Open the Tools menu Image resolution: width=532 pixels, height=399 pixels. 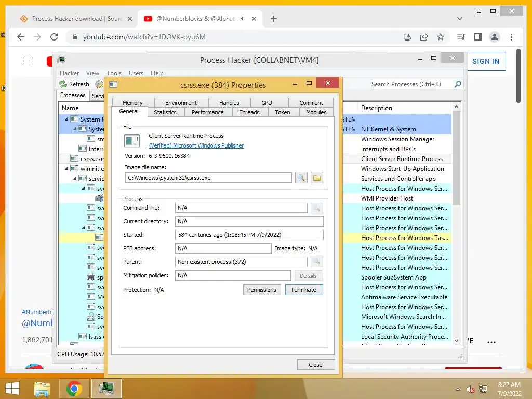(114, 73)
